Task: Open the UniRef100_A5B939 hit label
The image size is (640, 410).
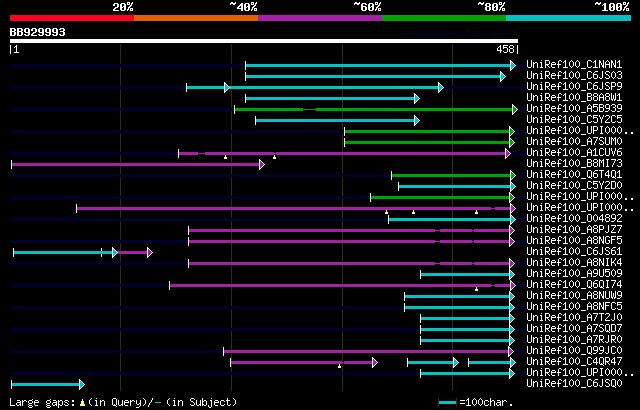Action: pos(574,109)
